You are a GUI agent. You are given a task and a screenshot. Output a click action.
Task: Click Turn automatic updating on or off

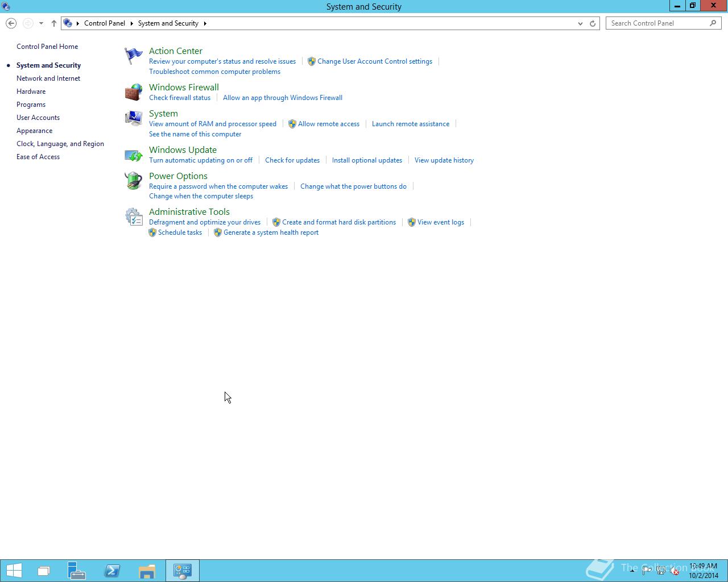(201, 160)
